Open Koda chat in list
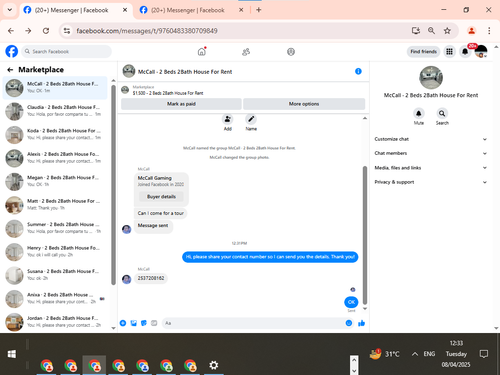 pyautogui.click(x=55, y=134)
